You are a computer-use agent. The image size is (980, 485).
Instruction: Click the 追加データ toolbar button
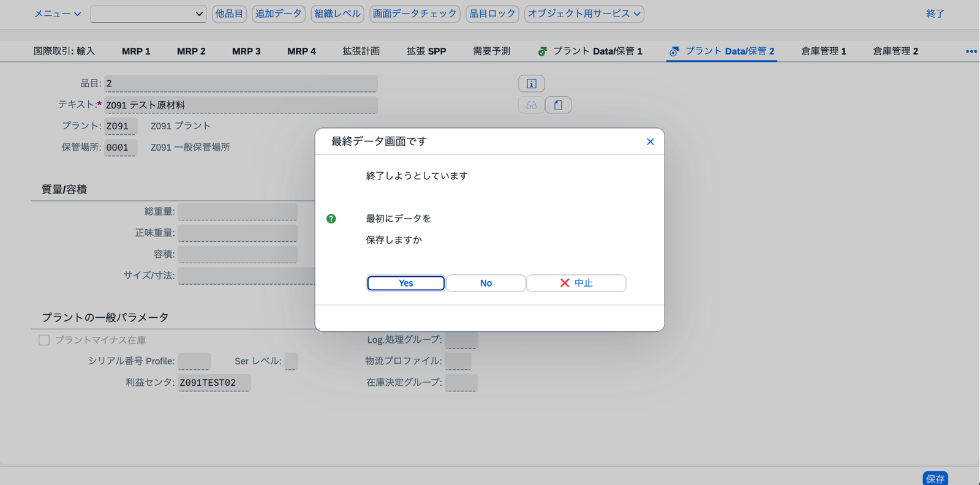[279, 13]
